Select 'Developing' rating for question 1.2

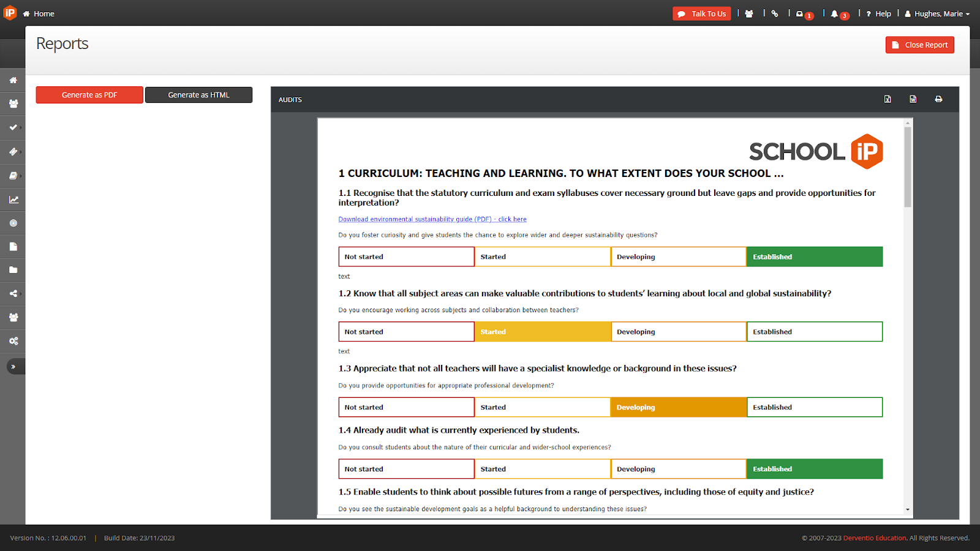coord(678,332)
